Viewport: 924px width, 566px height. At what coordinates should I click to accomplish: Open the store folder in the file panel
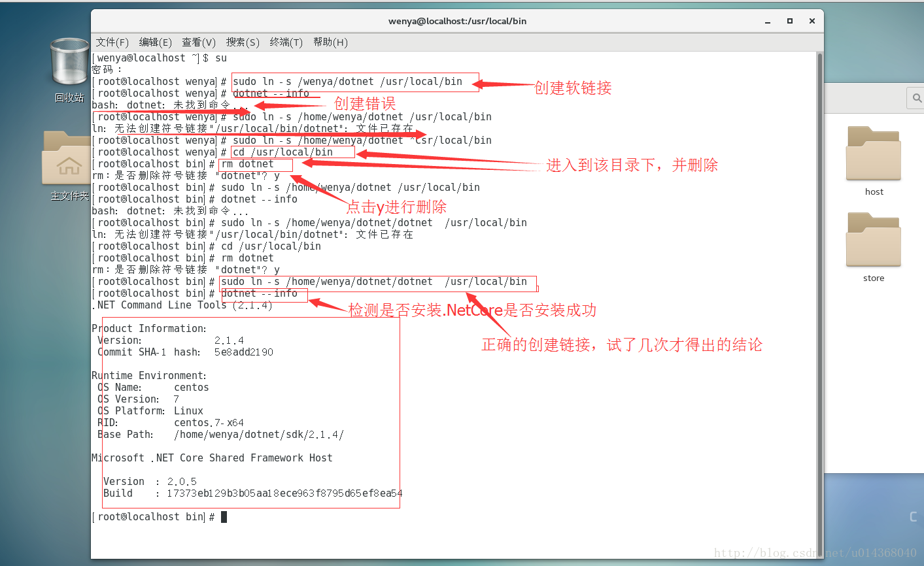tap(873, 239)
